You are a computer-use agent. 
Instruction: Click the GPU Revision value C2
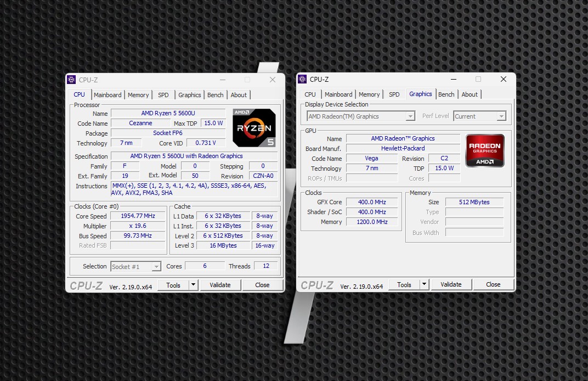pos(444,159)
